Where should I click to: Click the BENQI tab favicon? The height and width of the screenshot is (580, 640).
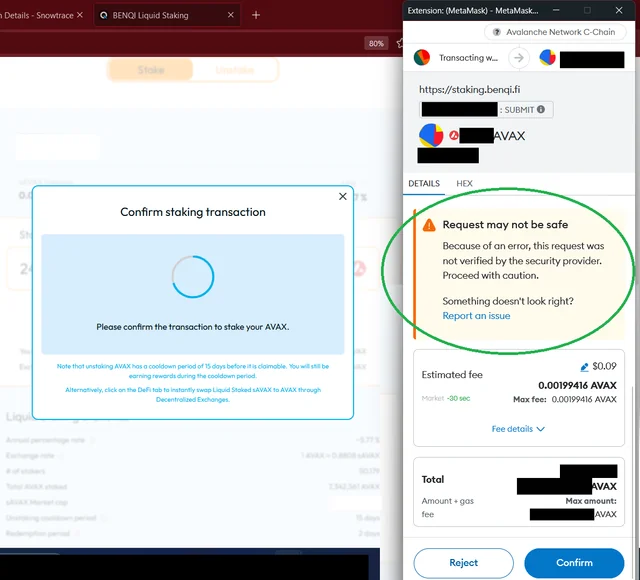click(104, 15)
